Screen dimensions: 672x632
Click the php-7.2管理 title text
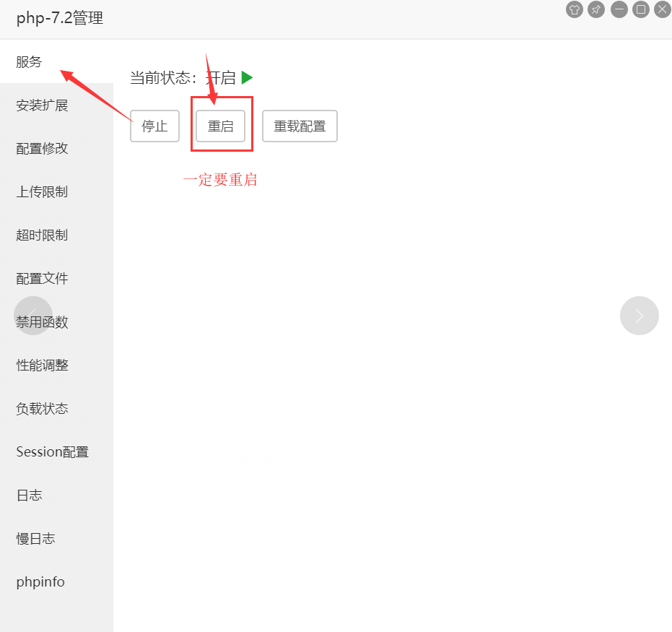[x=60, y=18]
